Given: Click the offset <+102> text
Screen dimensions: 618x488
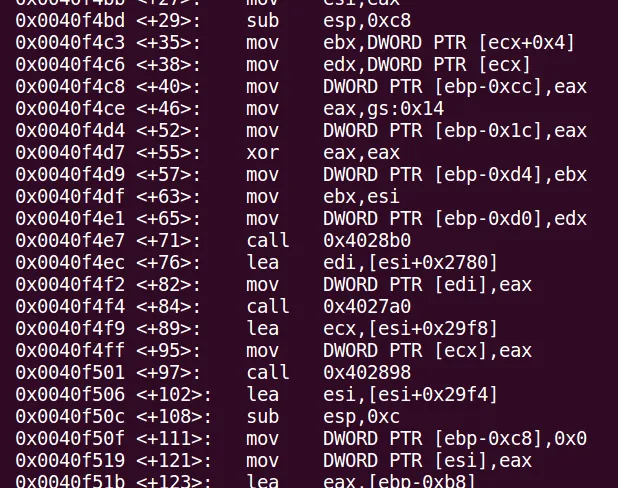Looking at the screenshot, I should 174,395.
